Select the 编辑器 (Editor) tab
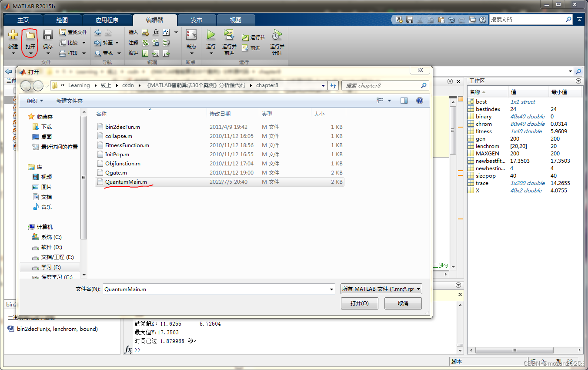 pyautogui.click(x=155, y=20)
